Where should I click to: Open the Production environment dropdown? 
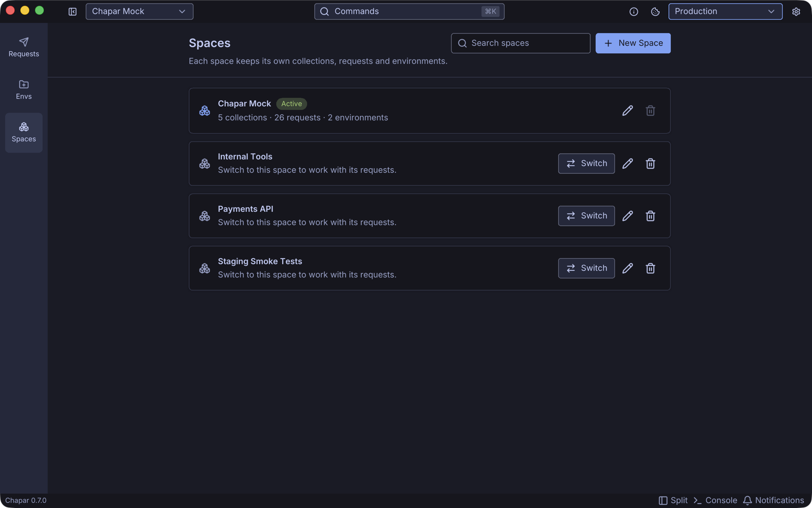(725, 12)
